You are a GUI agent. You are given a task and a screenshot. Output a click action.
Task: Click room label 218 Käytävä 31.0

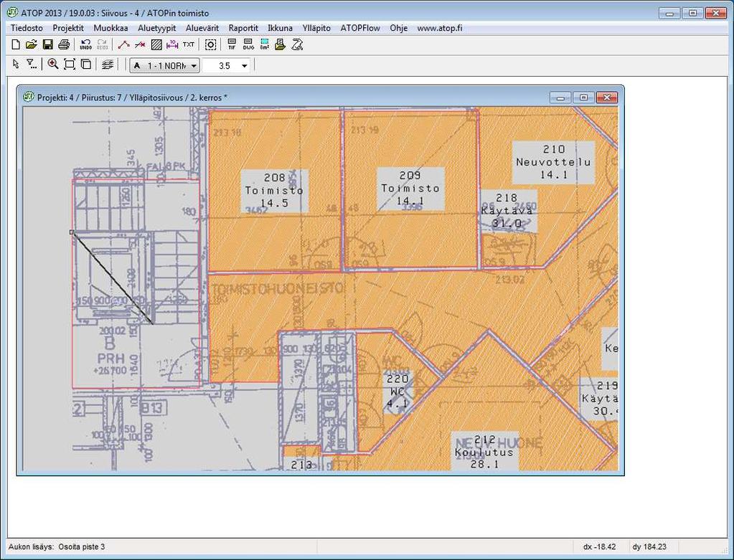(x=507, y=211)
